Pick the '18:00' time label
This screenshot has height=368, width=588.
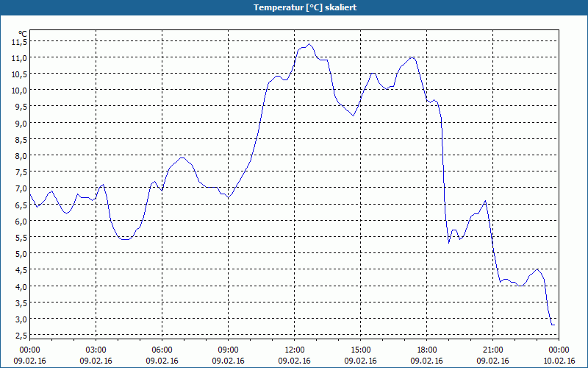(x=427, y=350)
